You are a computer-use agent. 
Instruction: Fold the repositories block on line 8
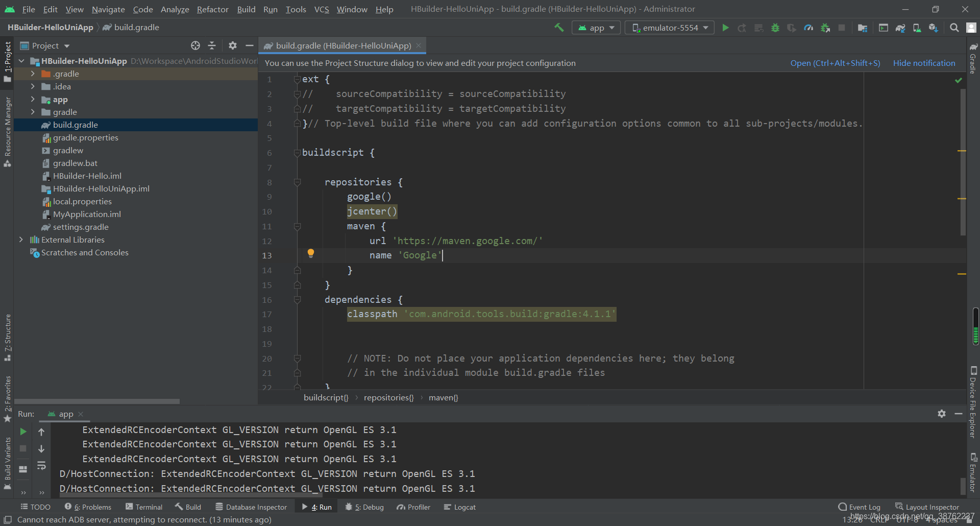[x=297, y=182]
